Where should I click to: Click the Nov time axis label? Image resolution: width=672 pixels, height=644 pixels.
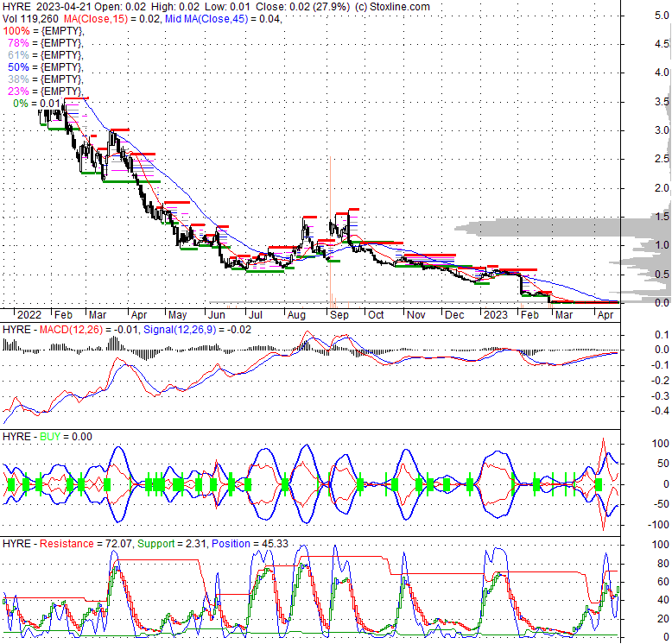point(415,315)
